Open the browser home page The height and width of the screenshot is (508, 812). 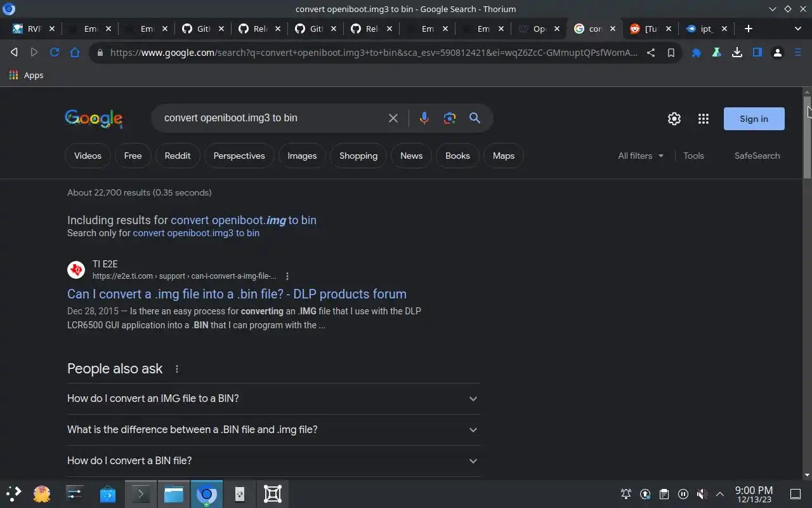tap(75, 53)
